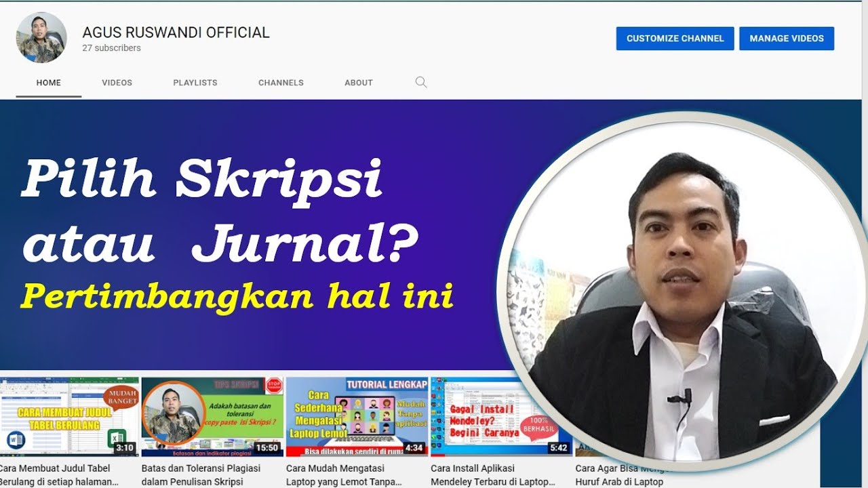Click the title Cara Install Aplikasi Mendeley Terbaru
The height and width of the screenshot is (488, 868).
coord(493,475)
